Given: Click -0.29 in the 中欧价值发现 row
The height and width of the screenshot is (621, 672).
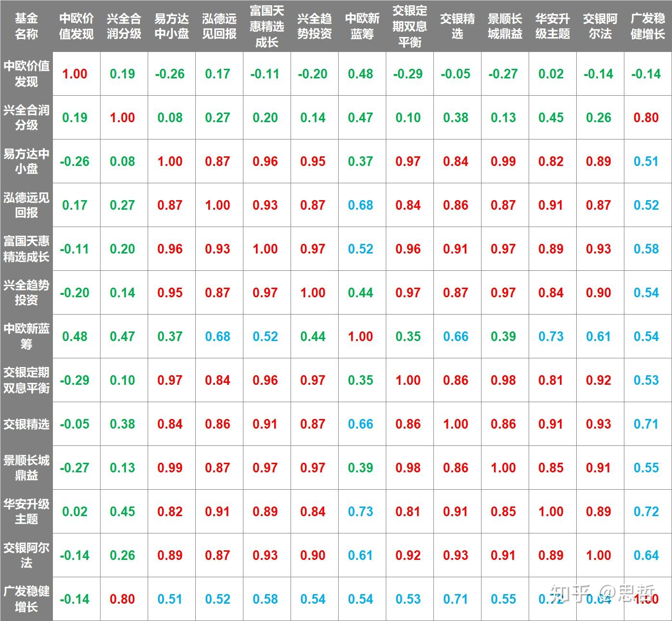Looking at the screenshot, I should [408, 74].
